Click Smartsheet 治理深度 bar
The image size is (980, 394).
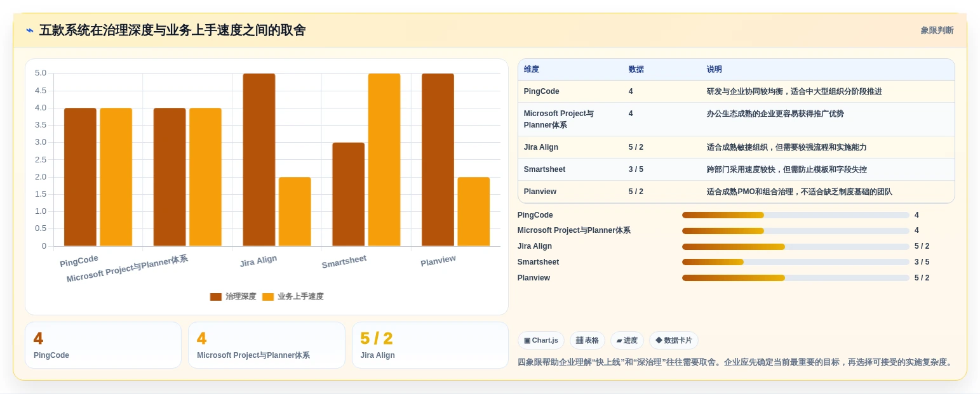(349, 194)
